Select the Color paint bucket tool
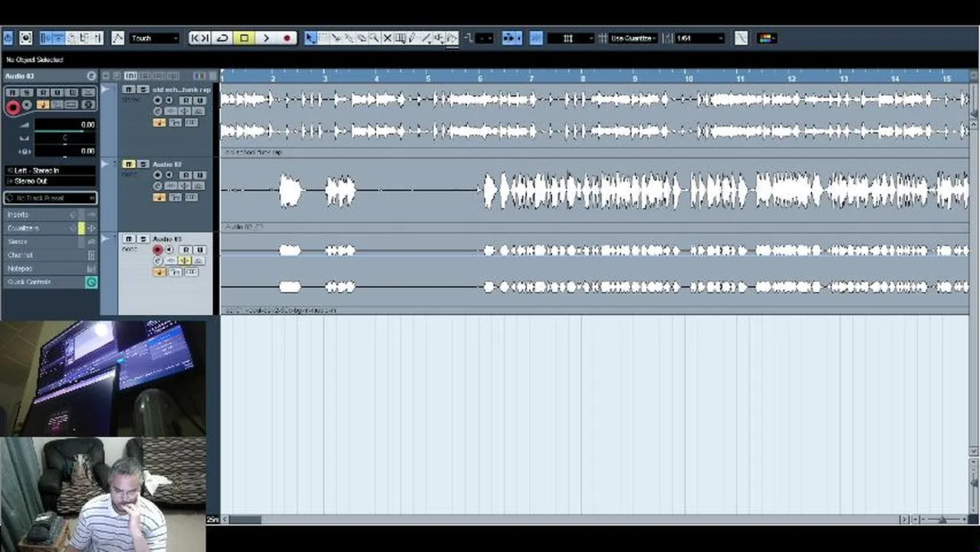The height and width of the screenshot is (552, 980). pos(452,38)
